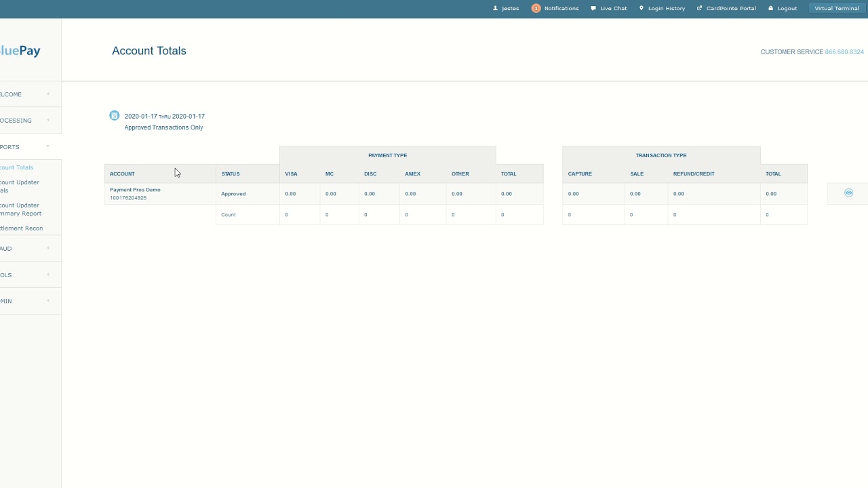Click the PAYMENT TYPE group header
This screenshot has width=868, height=488.
(x=388, y=155)
